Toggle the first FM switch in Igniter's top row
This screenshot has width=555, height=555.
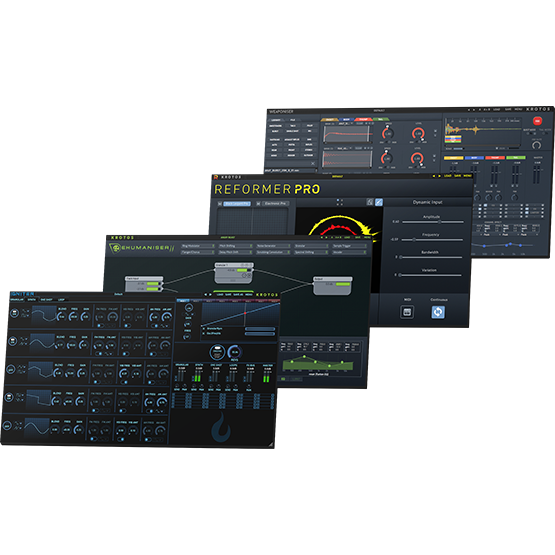[x=101, y=325]
